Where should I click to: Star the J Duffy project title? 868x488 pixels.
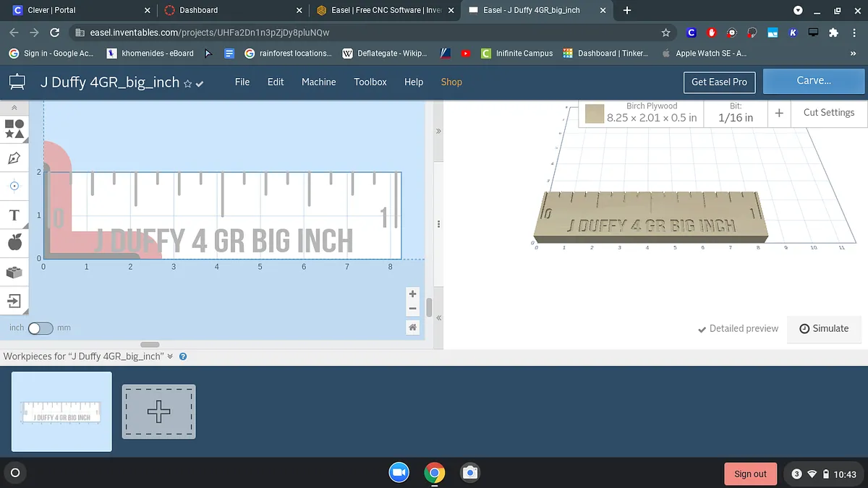(x=188, y=84)
